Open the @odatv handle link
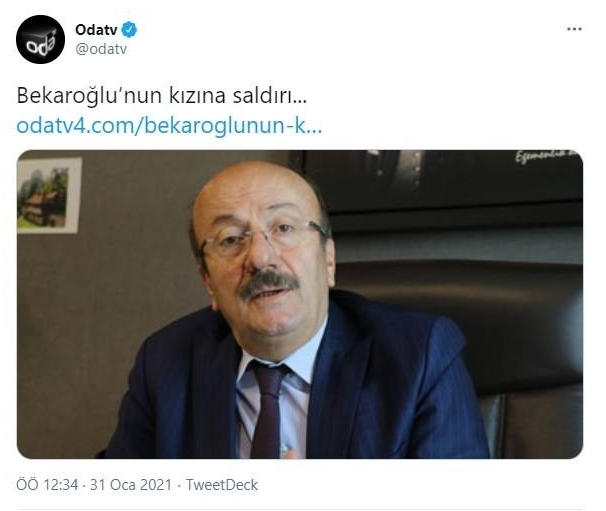The image size is (606, 511). pos(101,49)
